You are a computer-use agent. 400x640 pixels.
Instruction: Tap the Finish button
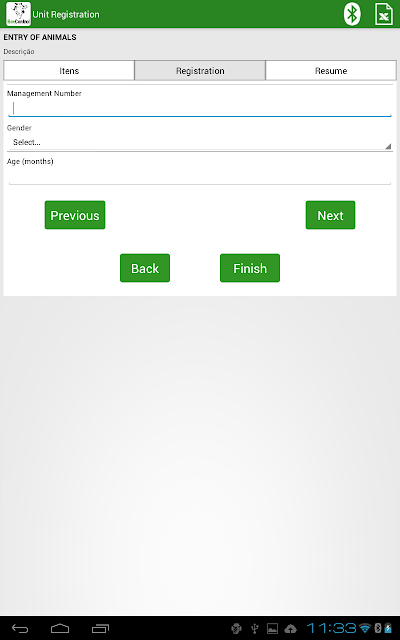point(250,268)
